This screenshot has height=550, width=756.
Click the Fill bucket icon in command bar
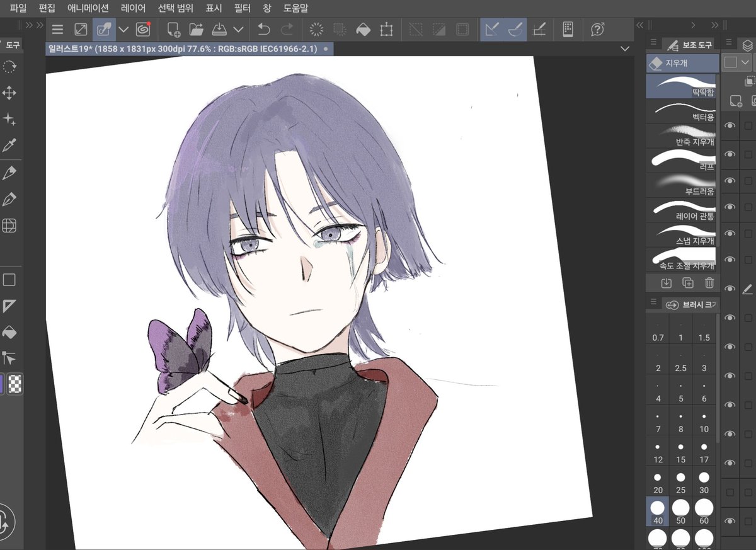click(364, 30)
